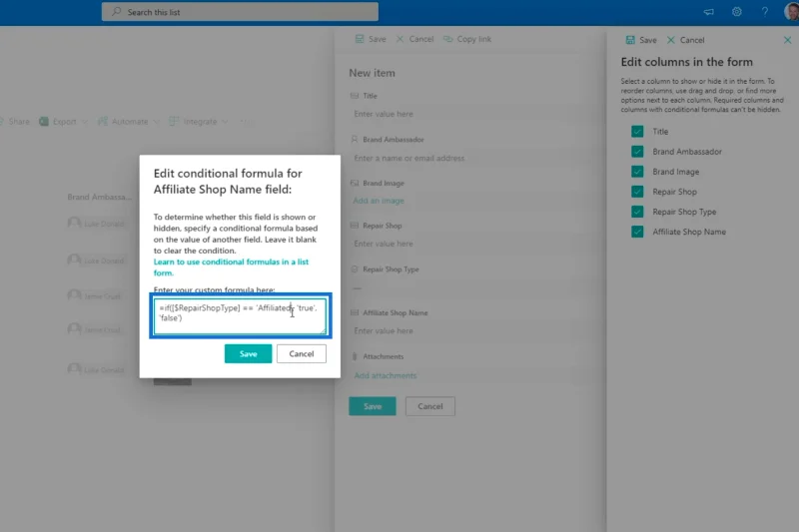Close the Edit columns panel
This screenshot has width=799, height=532.
[x=787, y=40]
